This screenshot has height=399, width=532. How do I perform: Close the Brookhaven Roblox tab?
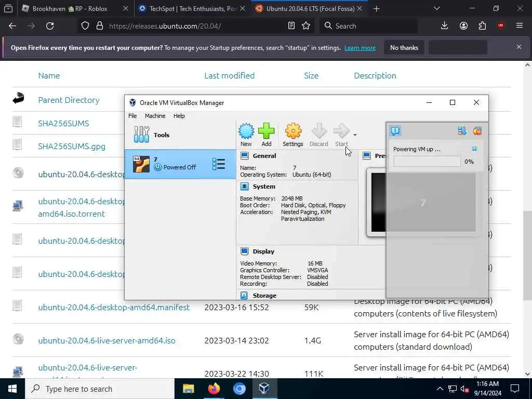126,9
